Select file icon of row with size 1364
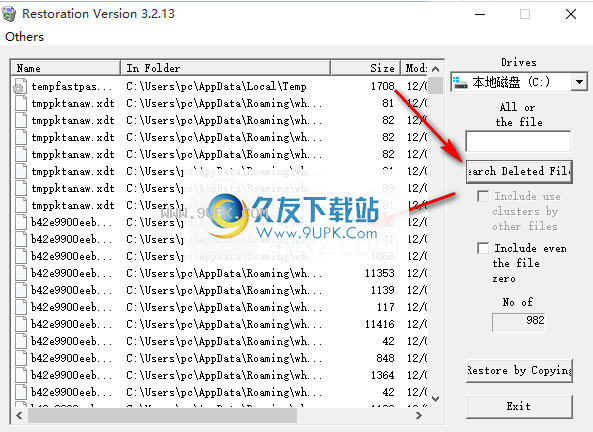Viewport: 593px width, 432px height. click(21, 375)
